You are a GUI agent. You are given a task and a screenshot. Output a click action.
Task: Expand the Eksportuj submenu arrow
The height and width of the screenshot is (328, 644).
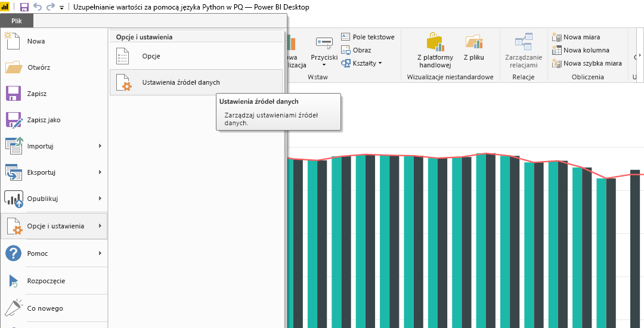point(100,172)
